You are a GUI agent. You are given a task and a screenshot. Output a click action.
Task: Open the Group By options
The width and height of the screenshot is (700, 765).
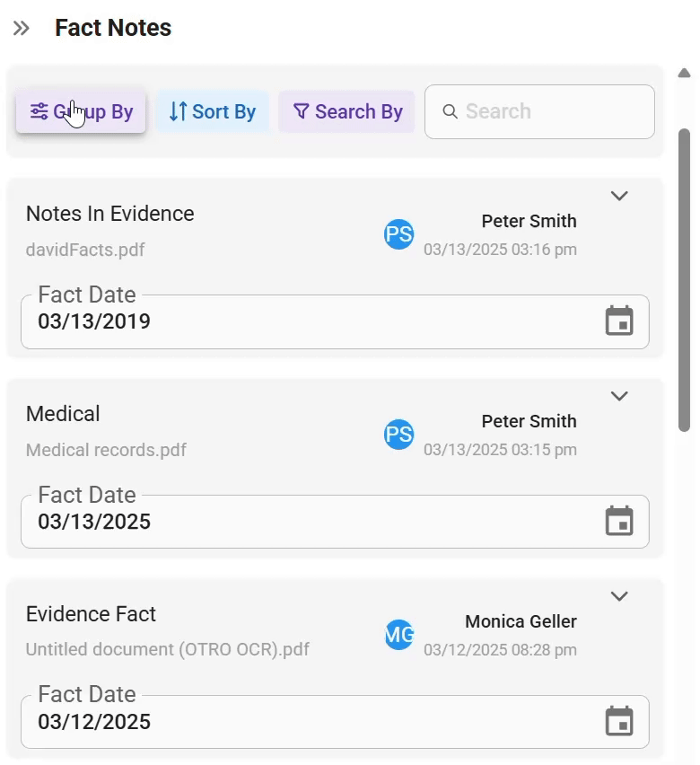click(x=81, y=111)
